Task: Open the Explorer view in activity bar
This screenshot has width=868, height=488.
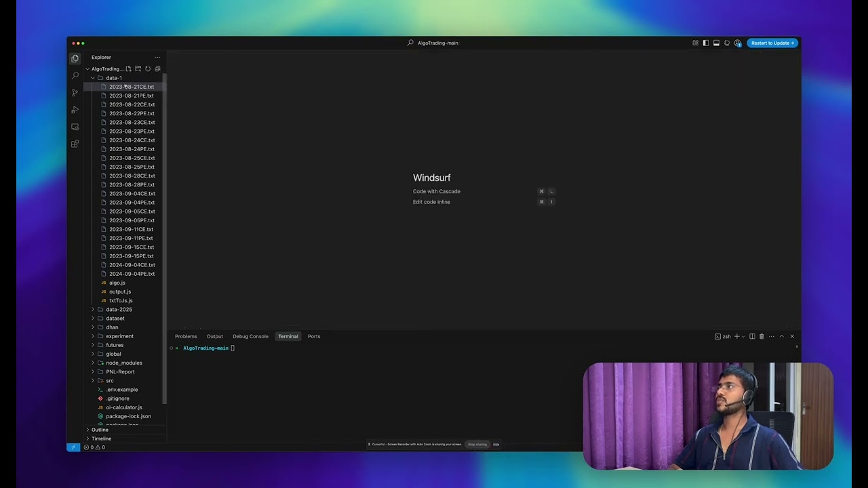Action: tap(75, 58)
